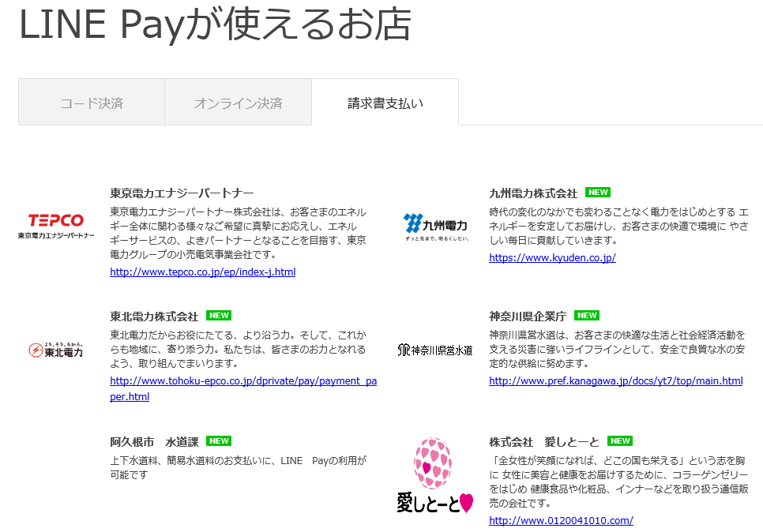Switch to the コード決済 tab
The image size is (763, 532).
[92, 102]
